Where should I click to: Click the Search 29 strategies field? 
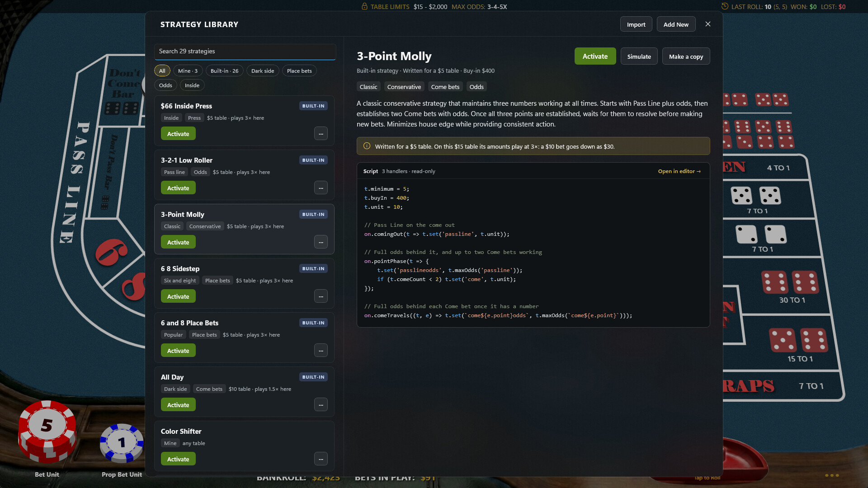pyautogui.click(x=245, y=52)
